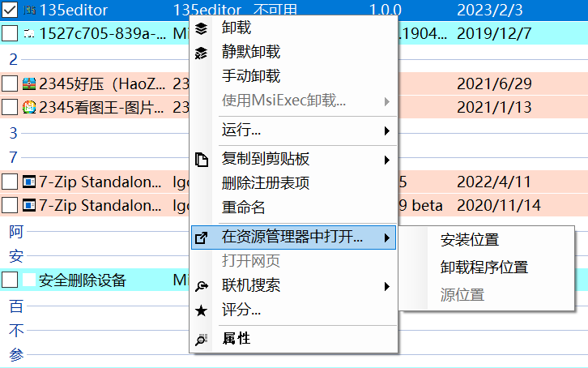Click the date 2023/2/3
The image size is (588, 368).
490,10
